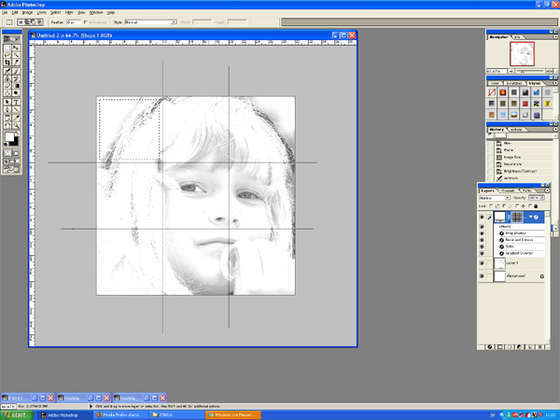
Task: Collapse the top layer's effects list arrow
Action: tap(531, 217)
